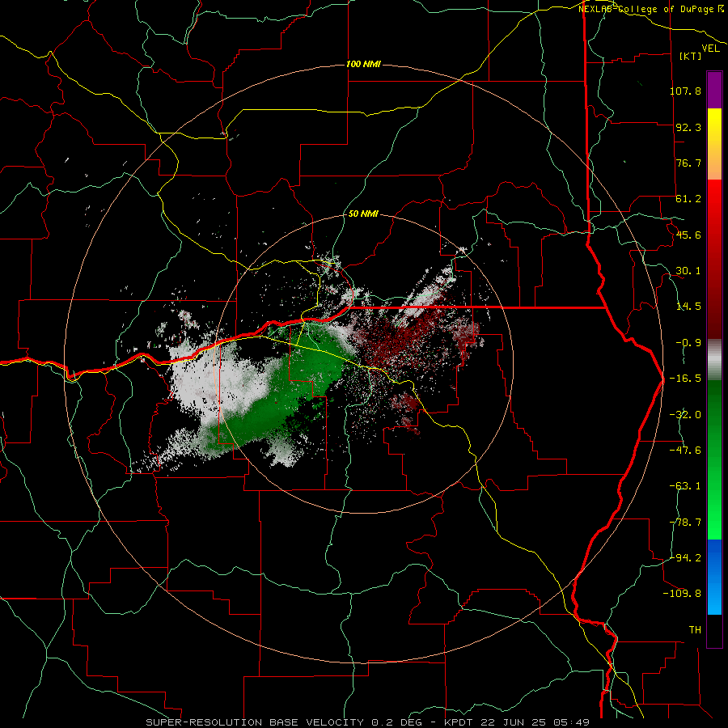Click the VEL label above the color scale
728x728 pixels.
click(x=710, y=49)
